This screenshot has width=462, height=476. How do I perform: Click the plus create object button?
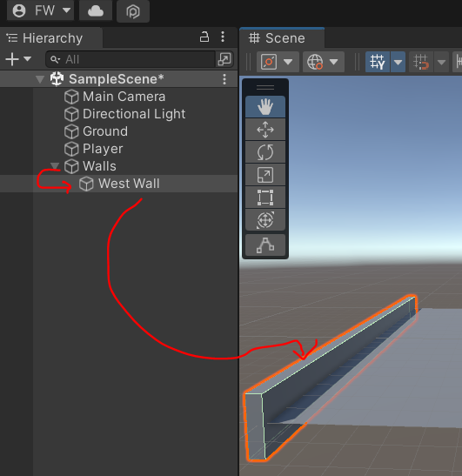pos(12,59)
